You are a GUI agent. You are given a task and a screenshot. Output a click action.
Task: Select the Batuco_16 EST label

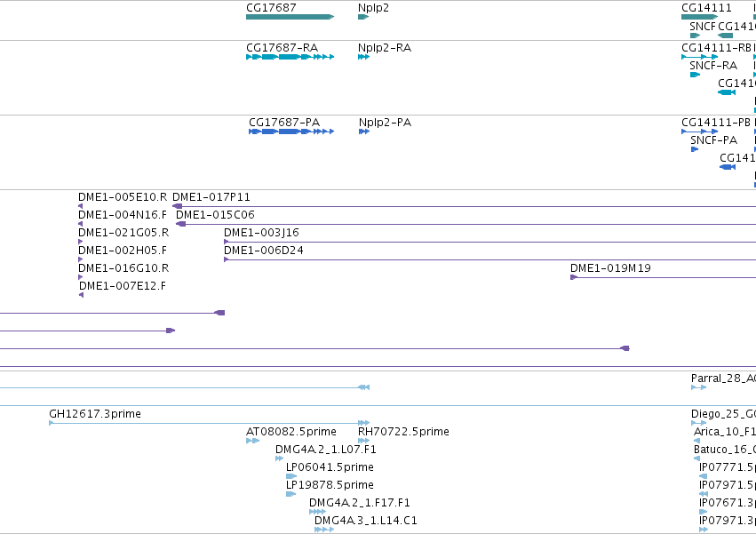tap(725, 450)
